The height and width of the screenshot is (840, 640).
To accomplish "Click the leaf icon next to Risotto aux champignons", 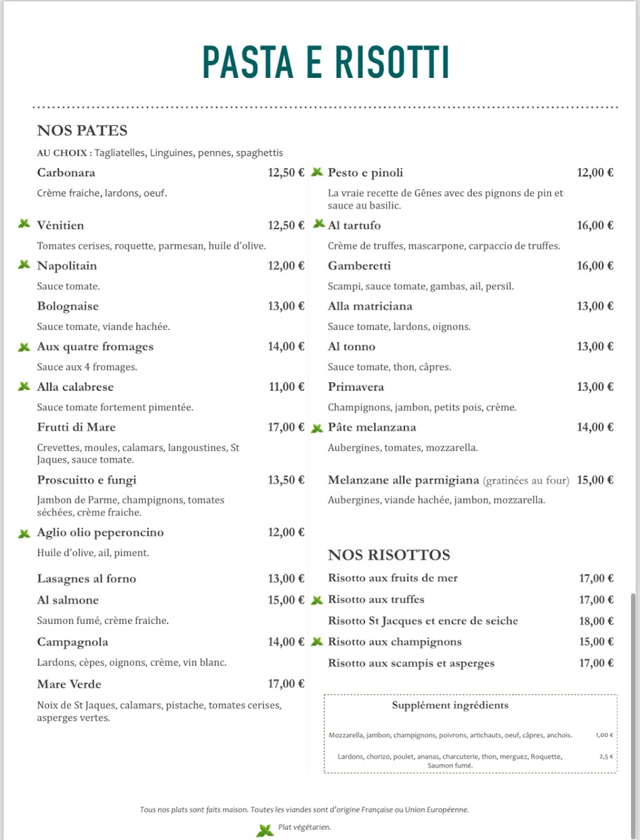I will [x=317, y=641].
